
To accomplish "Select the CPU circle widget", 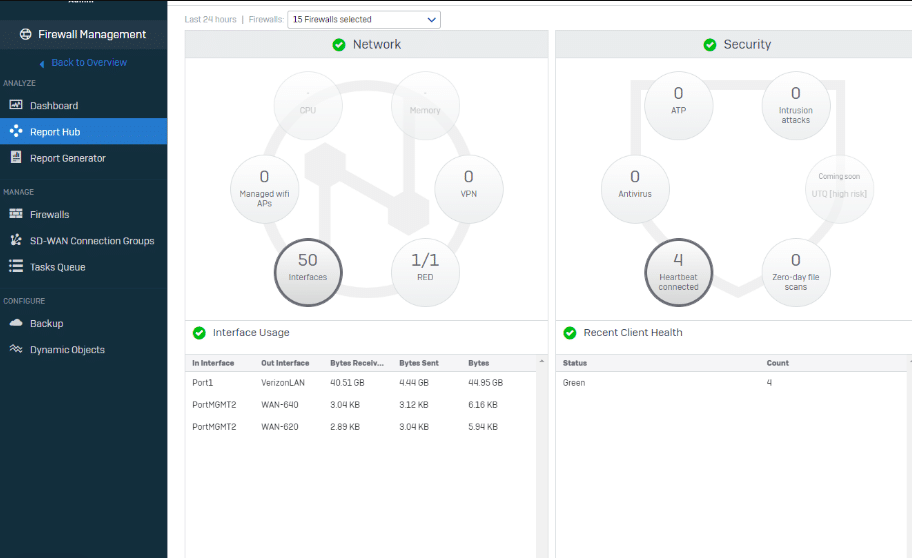I will pyautogui.click(x=308, y=106).
